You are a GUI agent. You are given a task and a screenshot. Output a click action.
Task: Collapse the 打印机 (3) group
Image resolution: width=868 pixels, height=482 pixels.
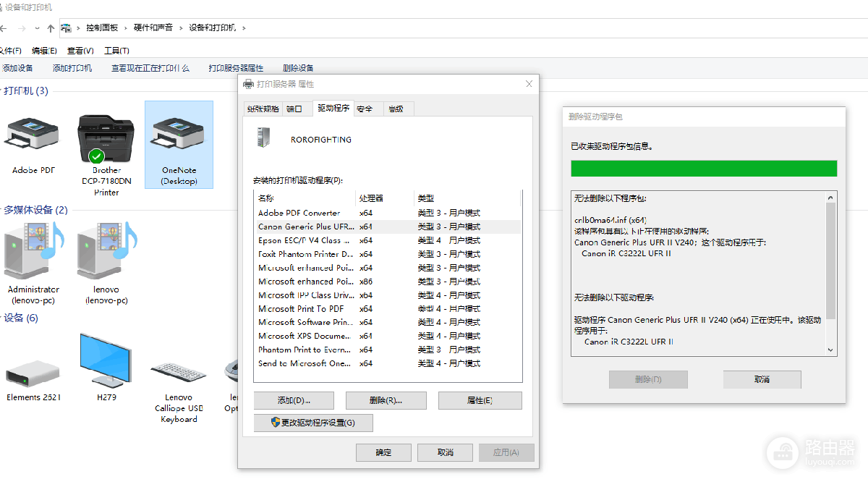click(2, 91)
